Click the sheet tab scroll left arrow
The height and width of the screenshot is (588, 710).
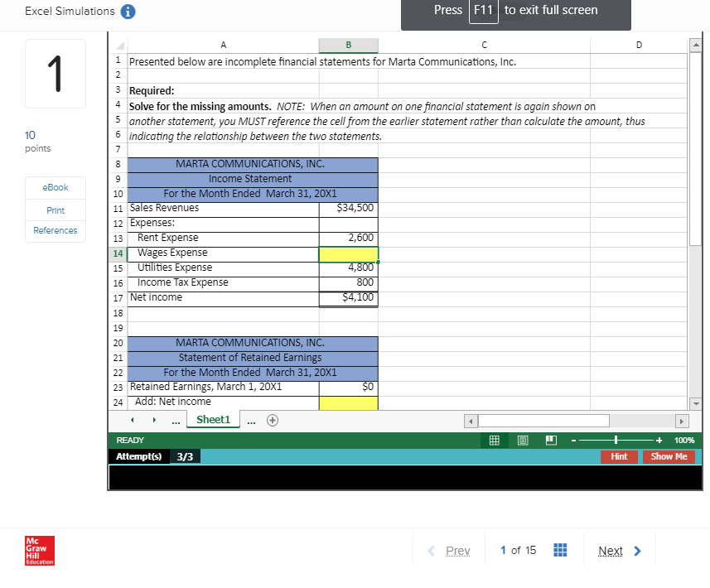pos(133,420)
